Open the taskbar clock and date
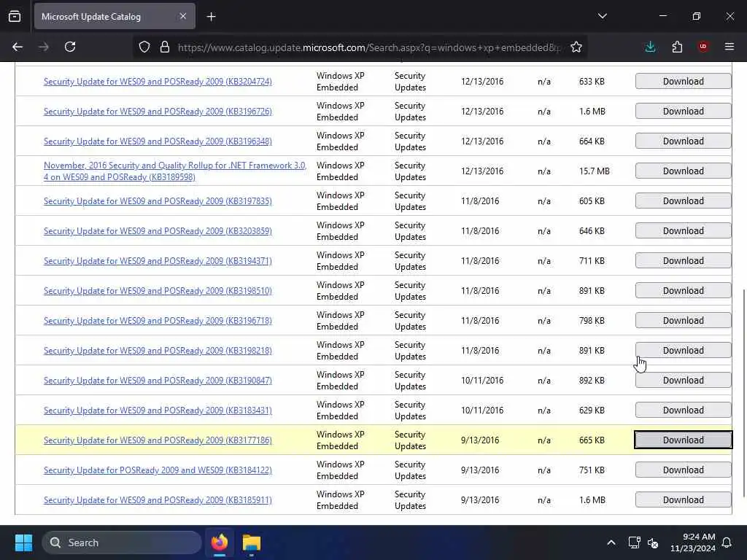This screenshot has width=747, height=560. pyautogui.click(x=693, y=542)
